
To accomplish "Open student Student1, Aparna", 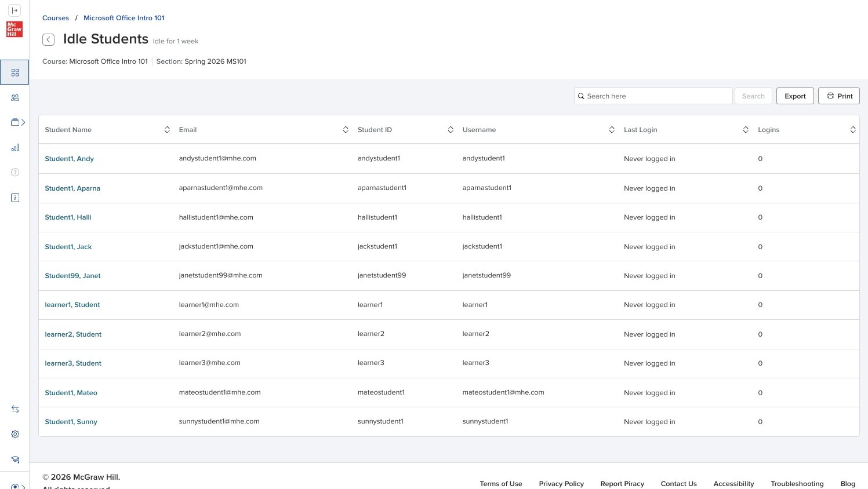I will 72,188.
